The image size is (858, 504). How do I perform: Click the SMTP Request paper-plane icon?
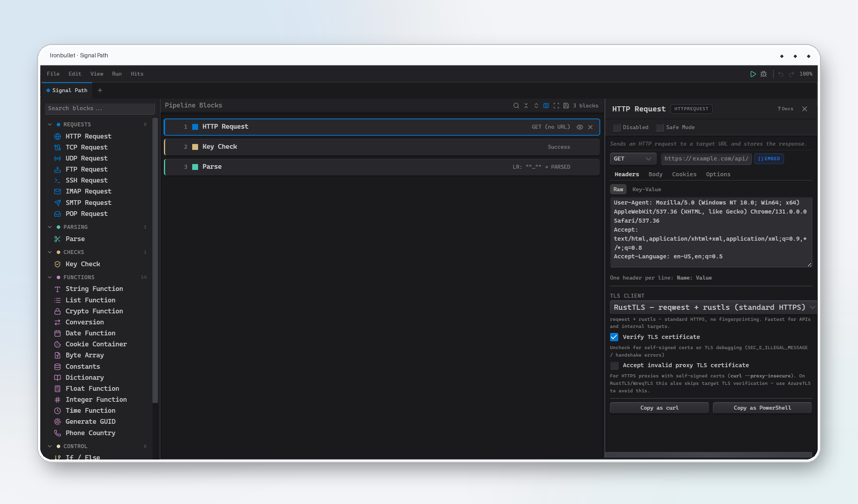(x=57, y=203)
